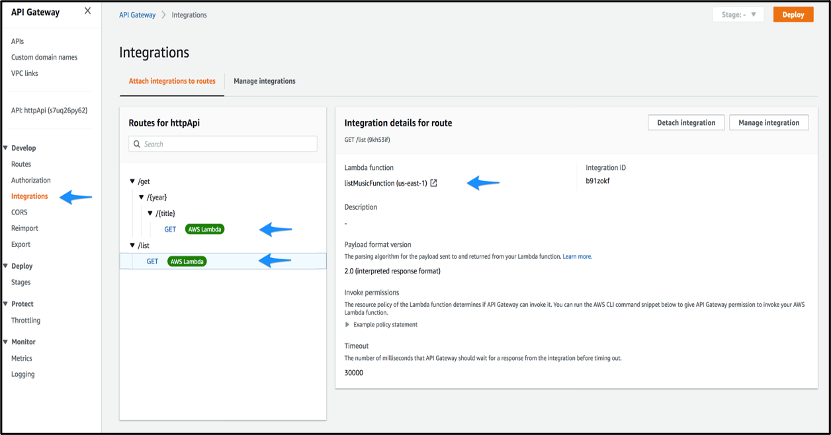Click timeout value 30000

click(354, 372)
